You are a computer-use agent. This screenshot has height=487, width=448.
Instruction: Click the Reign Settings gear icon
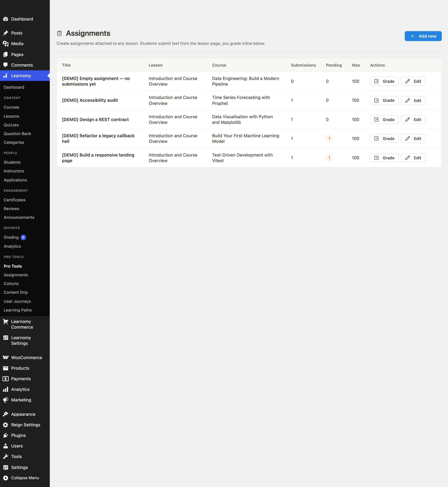[x=6, y=425]
